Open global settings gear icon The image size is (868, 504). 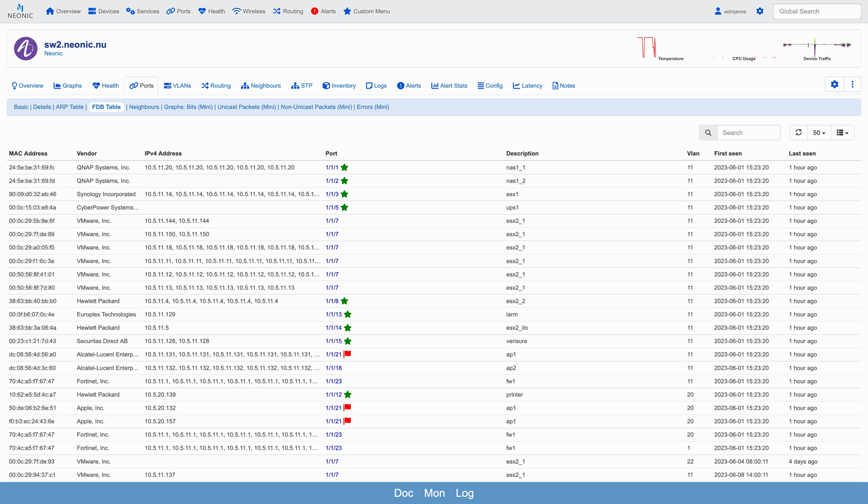point(760,11)
